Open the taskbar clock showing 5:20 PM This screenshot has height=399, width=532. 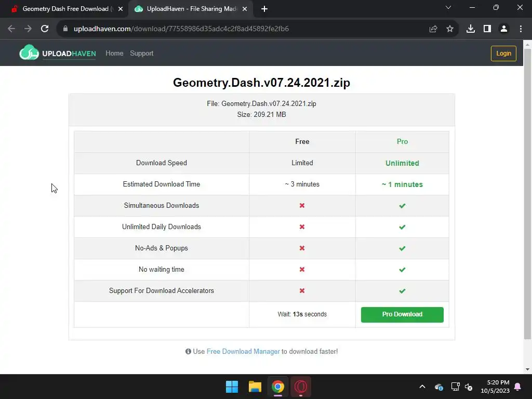495,387
